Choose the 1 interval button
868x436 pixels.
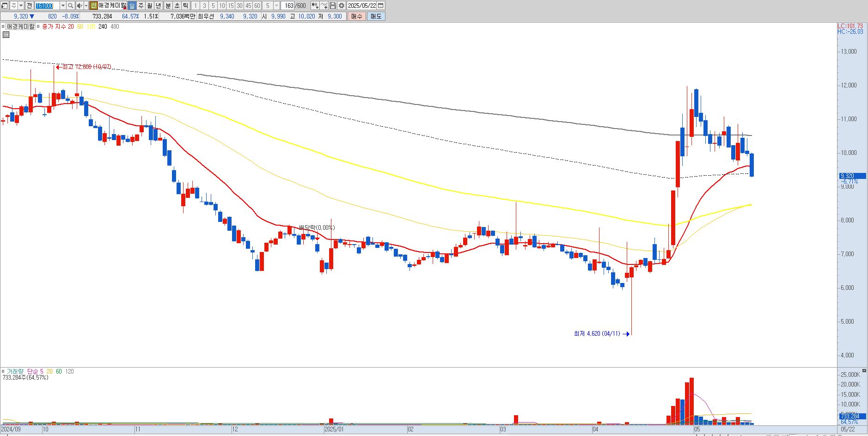pyautogui.click(x=195, y=6)
